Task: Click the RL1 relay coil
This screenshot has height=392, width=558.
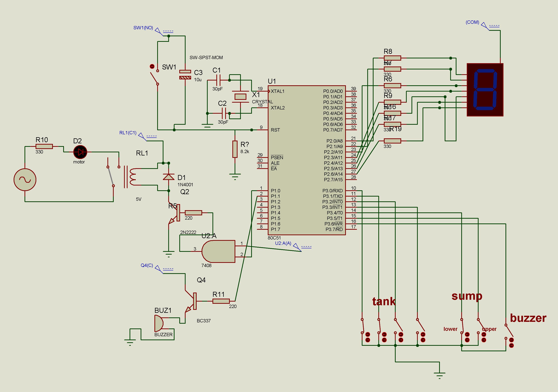Action: click(133, 177)
